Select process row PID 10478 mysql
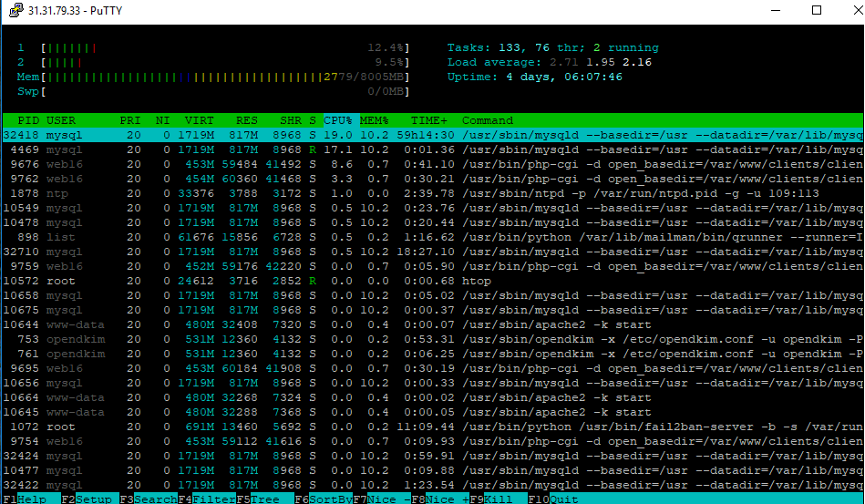The width and height of the screenshot is (865, 504). click(x=432, y=222)
